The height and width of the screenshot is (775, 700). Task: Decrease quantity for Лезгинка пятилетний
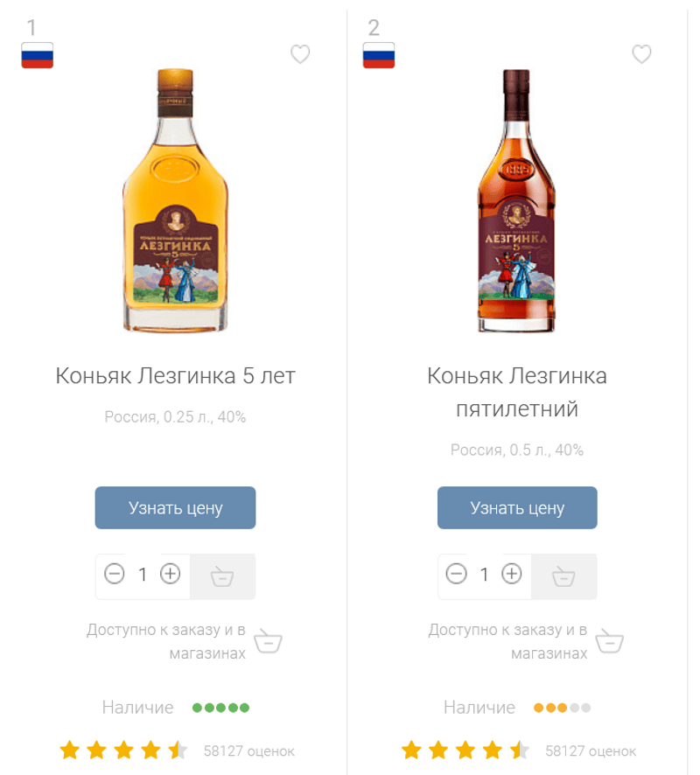click(457, 575)
